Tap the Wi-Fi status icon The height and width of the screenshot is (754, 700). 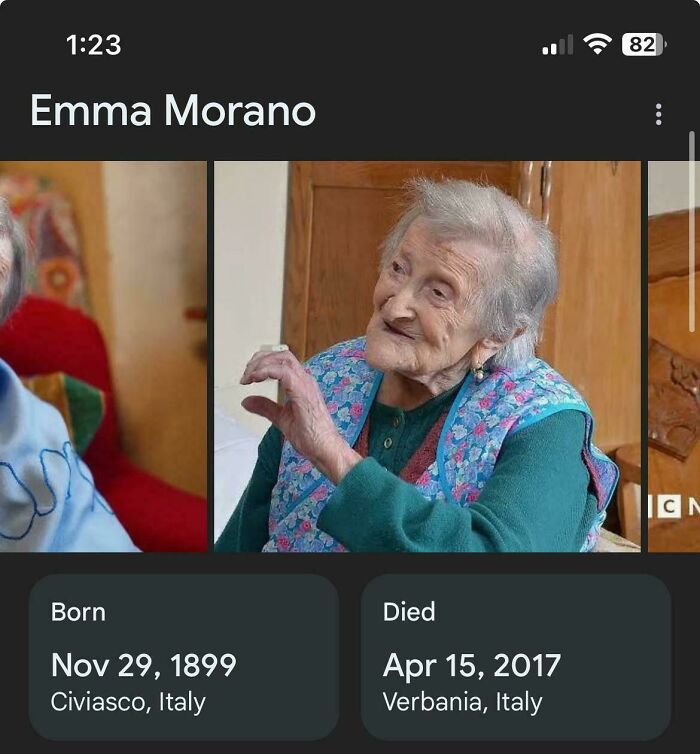pyautogui.click(x=597, y=44)
